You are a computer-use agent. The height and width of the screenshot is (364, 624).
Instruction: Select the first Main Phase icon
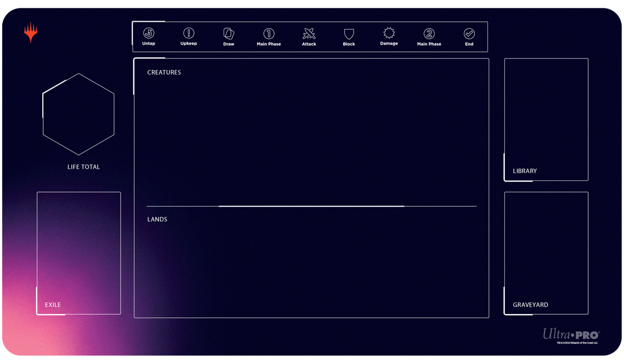pyautogui.click(x=269, y=34)
